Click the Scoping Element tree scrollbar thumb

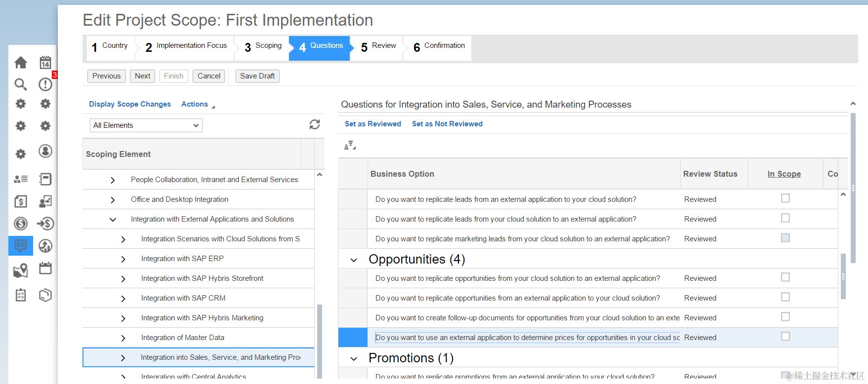pos(320,341)
